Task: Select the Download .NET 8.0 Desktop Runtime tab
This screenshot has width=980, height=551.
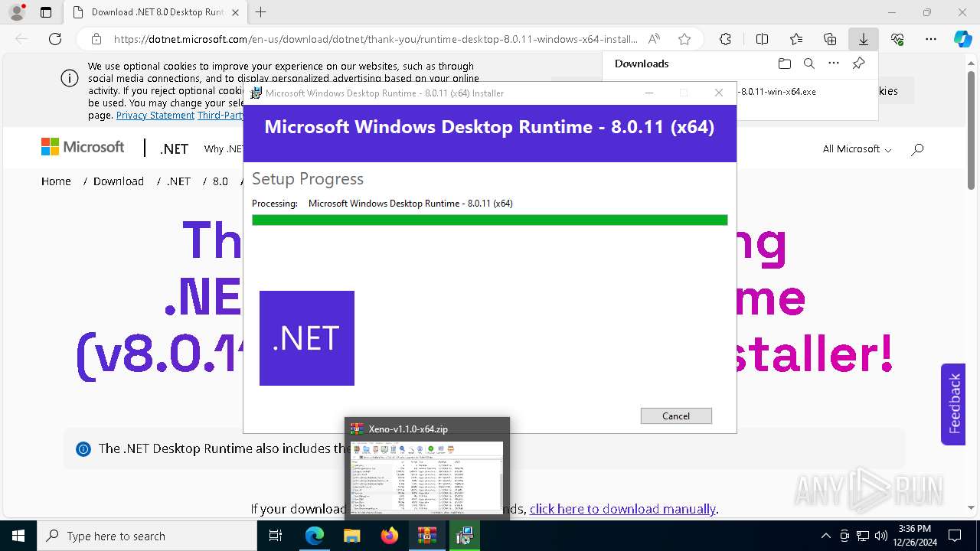Action: [155, 12]
